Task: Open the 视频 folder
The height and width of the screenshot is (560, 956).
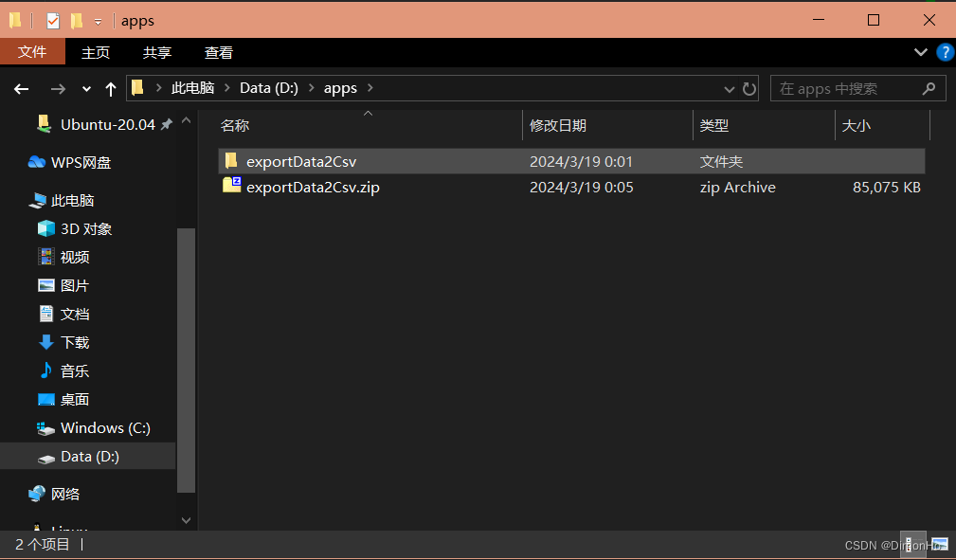Action: click(75, 257)
